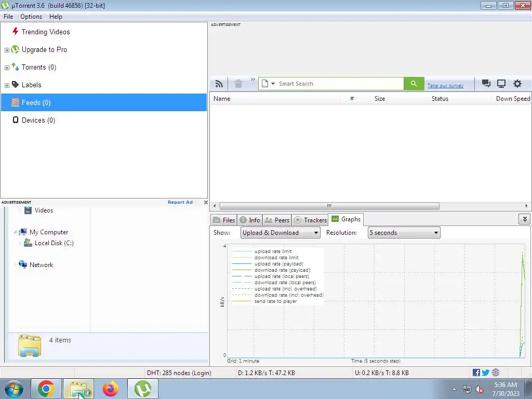Open the search provider dropdown arrow
The width and height of the screenshot is (532, 399).
click(x=273, y=84)
